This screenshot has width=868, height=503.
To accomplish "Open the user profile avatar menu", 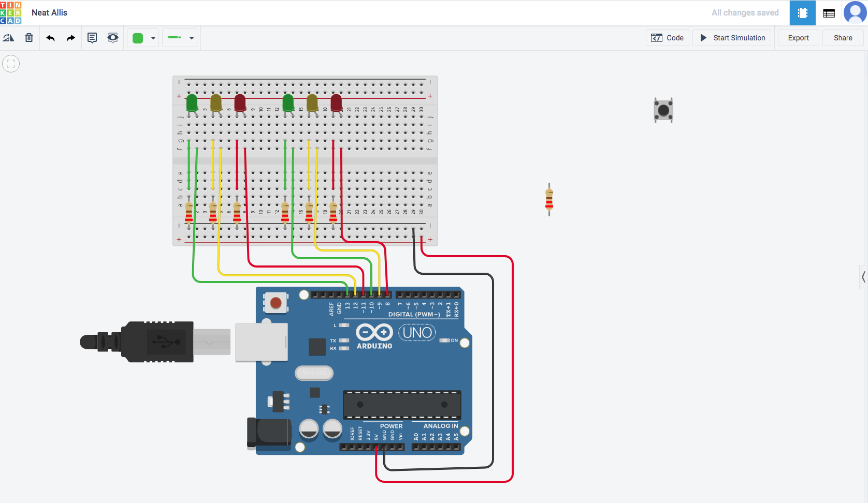I will pyautogui.click(x=856, y=12).
